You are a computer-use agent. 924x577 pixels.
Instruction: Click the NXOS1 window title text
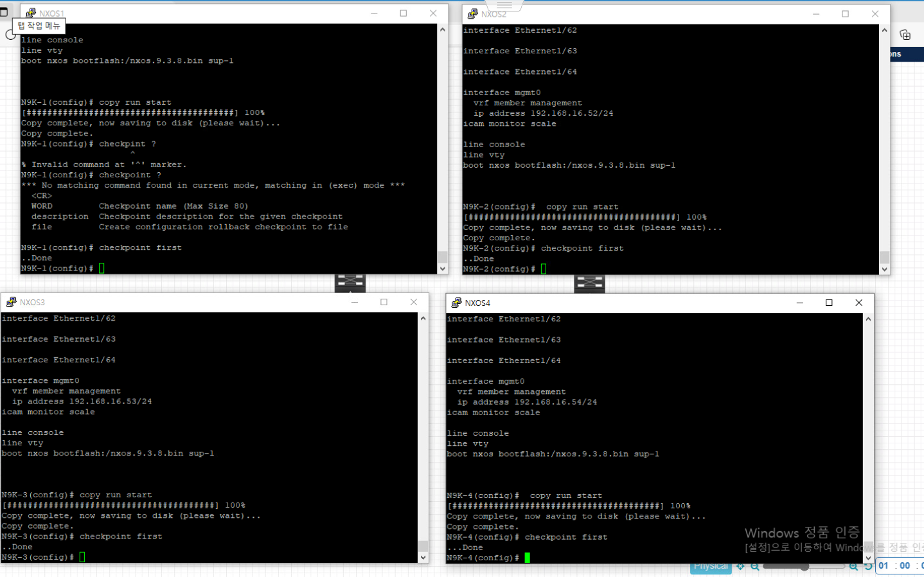pos(51,13)
